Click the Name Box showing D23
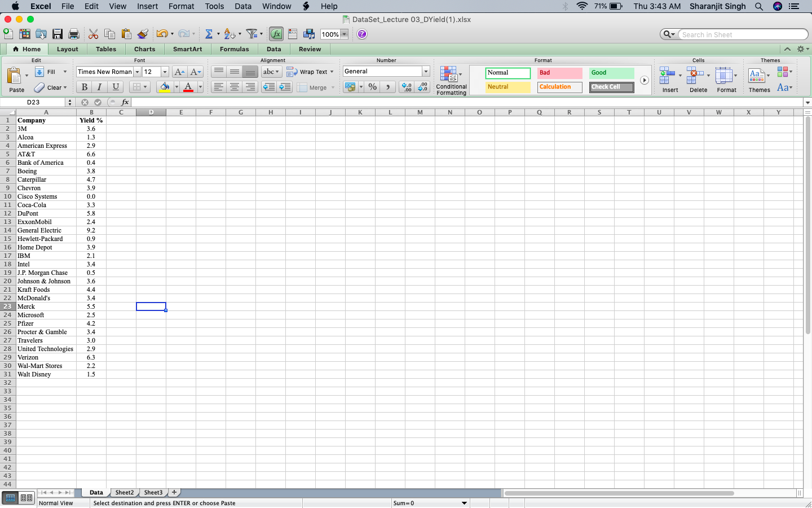 coord(33,102)
